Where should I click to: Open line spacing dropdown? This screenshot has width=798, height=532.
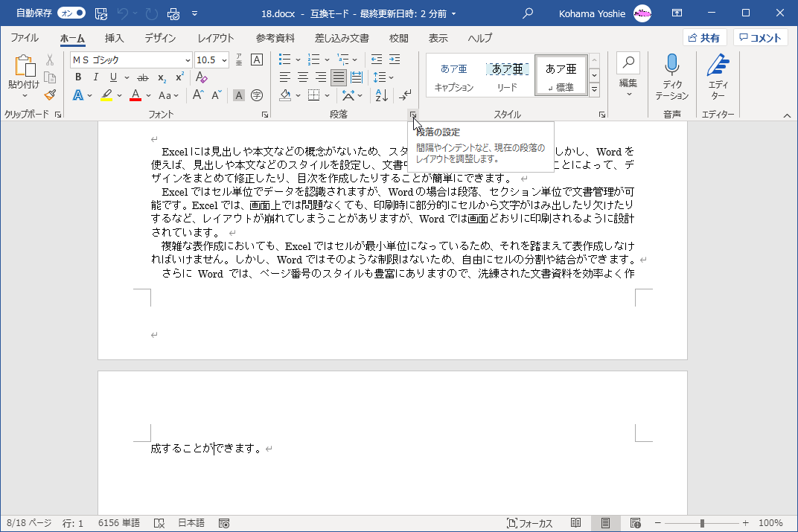coord(391,77)
